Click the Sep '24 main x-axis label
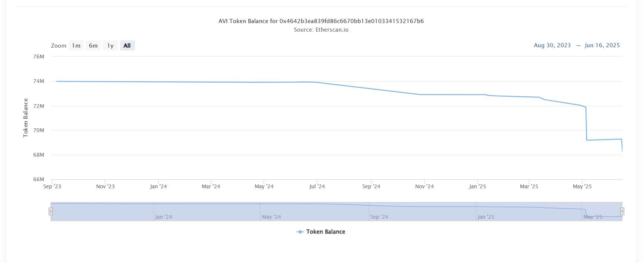 371,186
